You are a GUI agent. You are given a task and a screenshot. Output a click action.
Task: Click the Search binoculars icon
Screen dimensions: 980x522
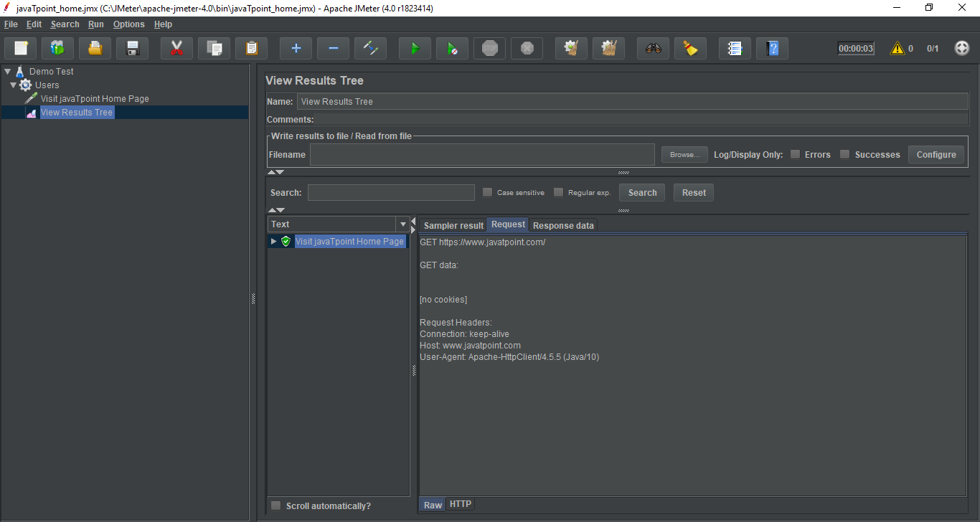coord(653,48)
